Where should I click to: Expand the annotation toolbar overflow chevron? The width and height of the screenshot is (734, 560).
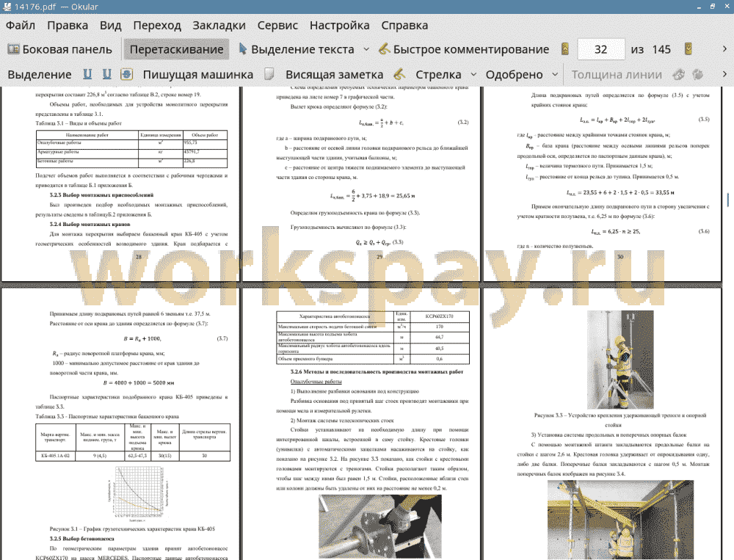[x=724, y=74]
